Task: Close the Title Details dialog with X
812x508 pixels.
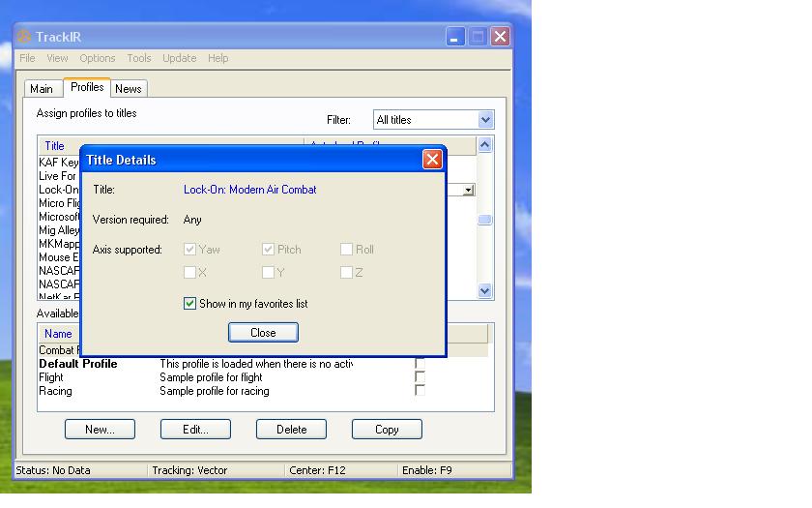Action: (432, 160)
